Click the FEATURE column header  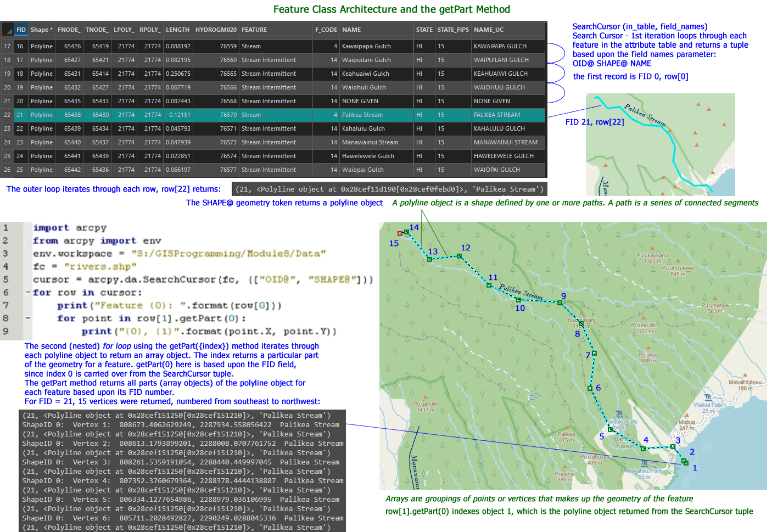click(275, 30)
